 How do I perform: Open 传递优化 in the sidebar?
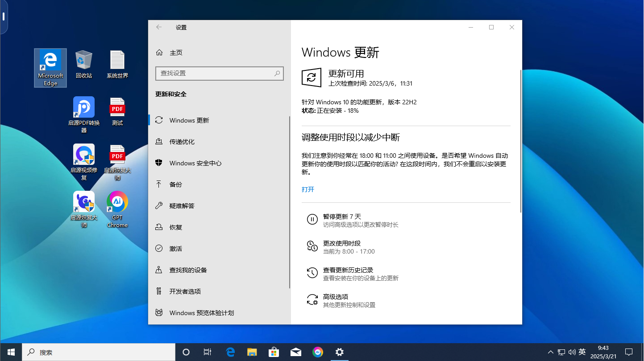point(219,142)
